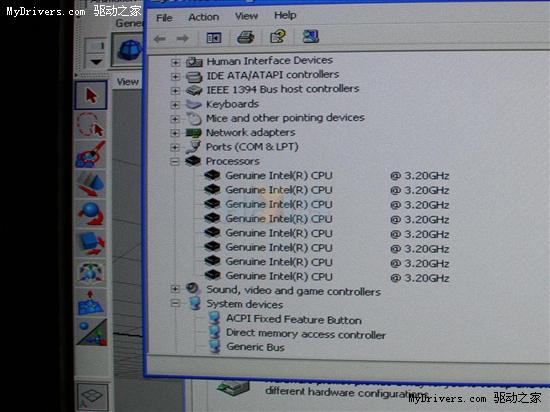Click the Mice category mouse icon
Viewport: 550px width, 412px height.
tap(194, 119)
